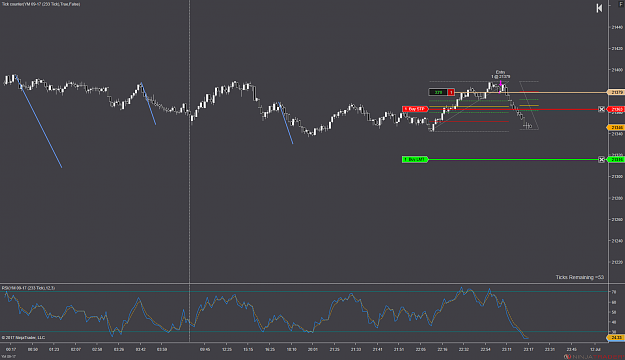The image size is (625, 360).
Task: Click the 21220 price axis label
Action: 617,262
